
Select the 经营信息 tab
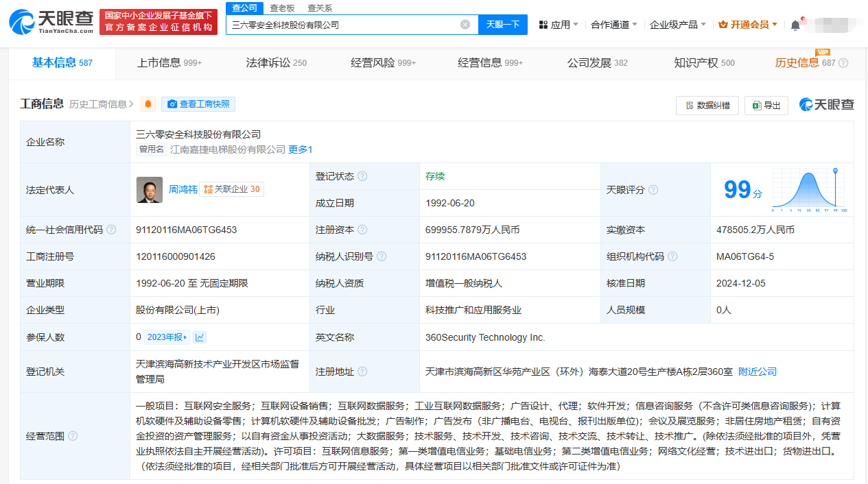(491, 62)
